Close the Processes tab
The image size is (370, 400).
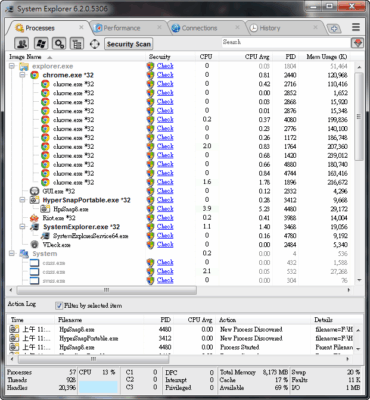(x=81, y=27)
